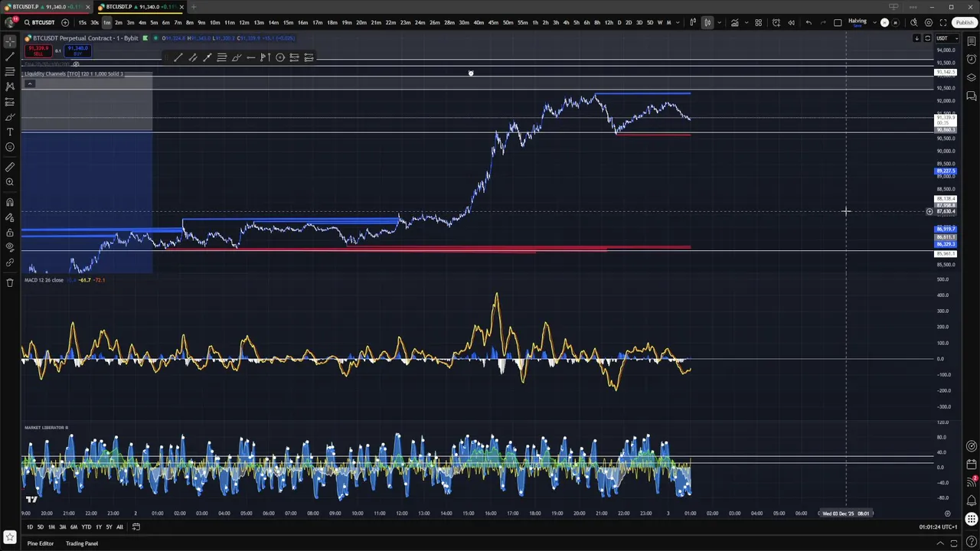
Task: Collapse the indicator legend arrow under Liquidity Channels
Action: 30,83
